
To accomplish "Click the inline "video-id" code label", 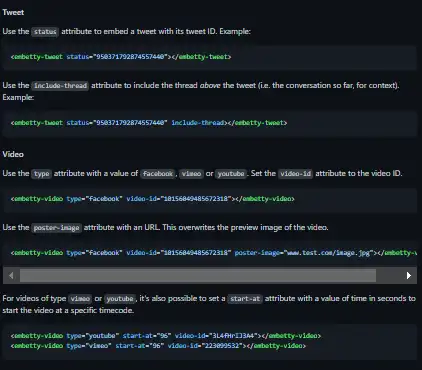I will (x=295, y=174).
